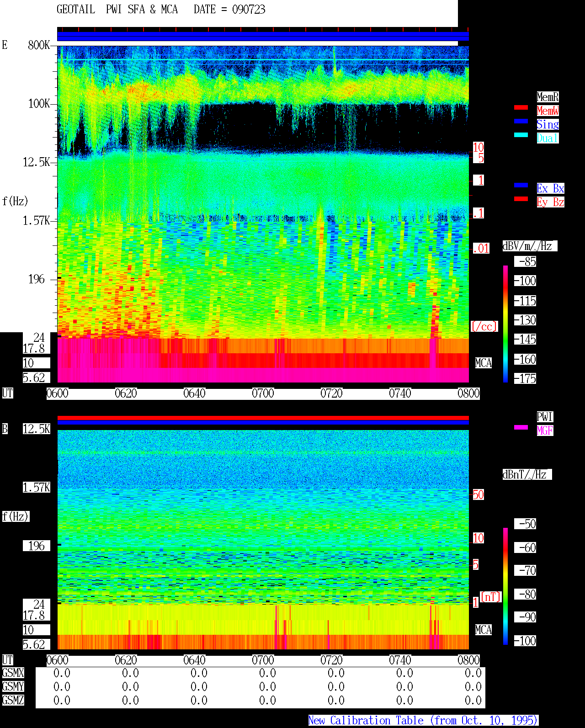Click the B panel f(Hz) axis label
This screenshot has height=728, width=585.
pyautogui.click(x=15, y=516)
